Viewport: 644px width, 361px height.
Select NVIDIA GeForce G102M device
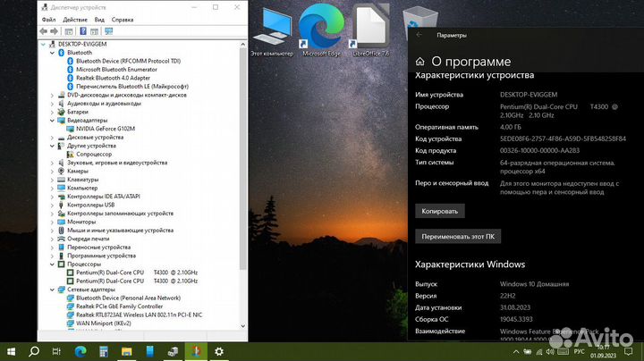[x=106, y=129]
